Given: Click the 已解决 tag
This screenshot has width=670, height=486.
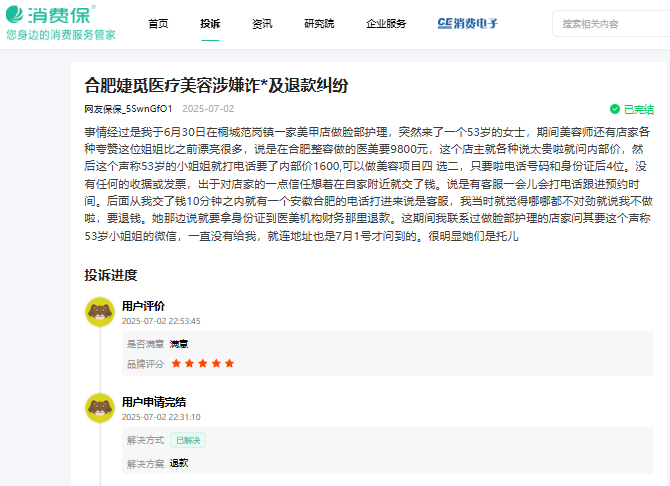Looking at the screenshot, I should tap(188, 440).
